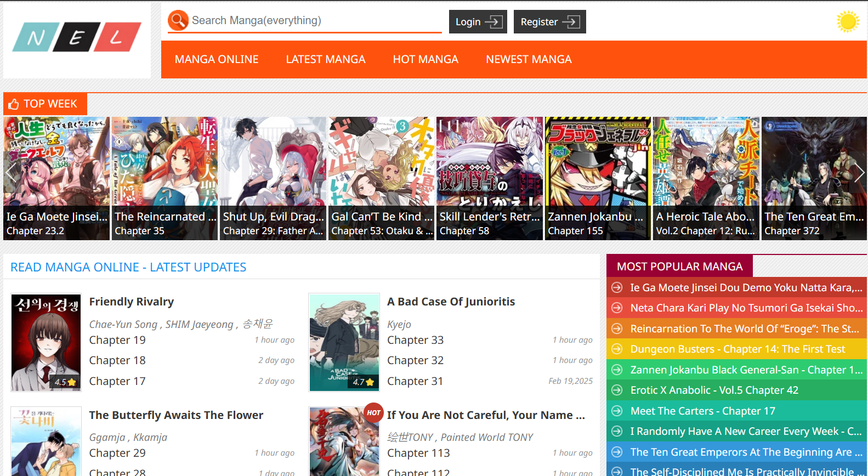Open Meet The Carters - Chapter 17 link
Image resolution: width=868 pixels, height=476 pixels.
pyautogui.click(x=702, y=411)
